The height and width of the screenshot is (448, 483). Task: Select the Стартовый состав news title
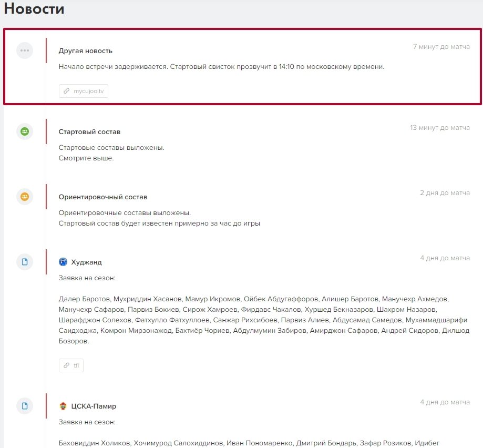click(x=89, y=131)
